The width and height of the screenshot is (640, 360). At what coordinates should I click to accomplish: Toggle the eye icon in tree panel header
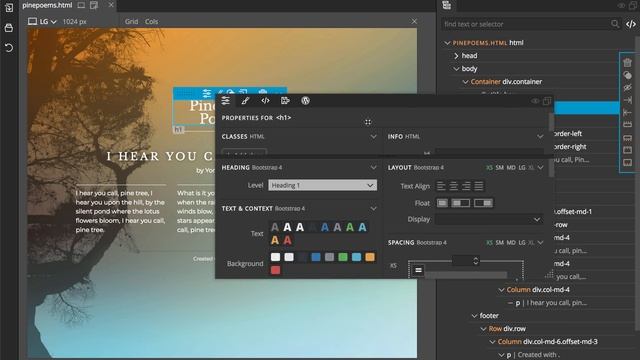[x=621, y=5]
